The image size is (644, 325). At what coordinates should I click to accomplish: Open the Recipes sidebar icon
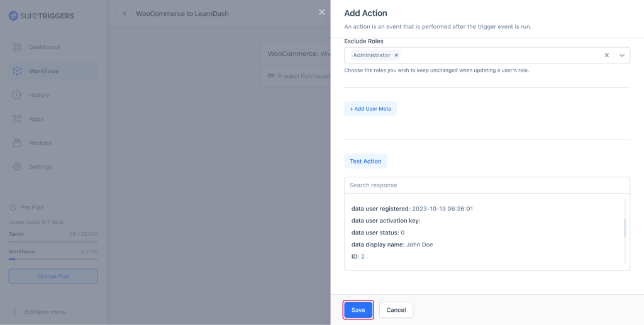pyautogui.click(x=17, y=143)
